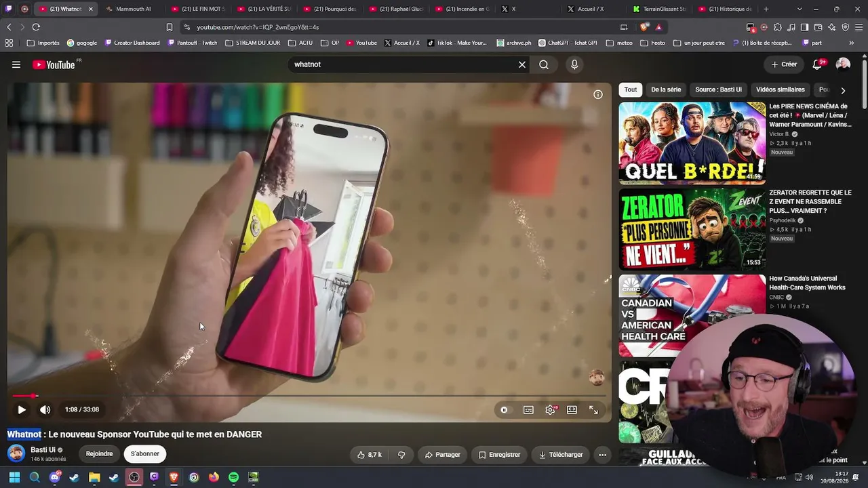Viewport: 868px width, 488px height.
Task: Go back in browser history
Action: 9,27
